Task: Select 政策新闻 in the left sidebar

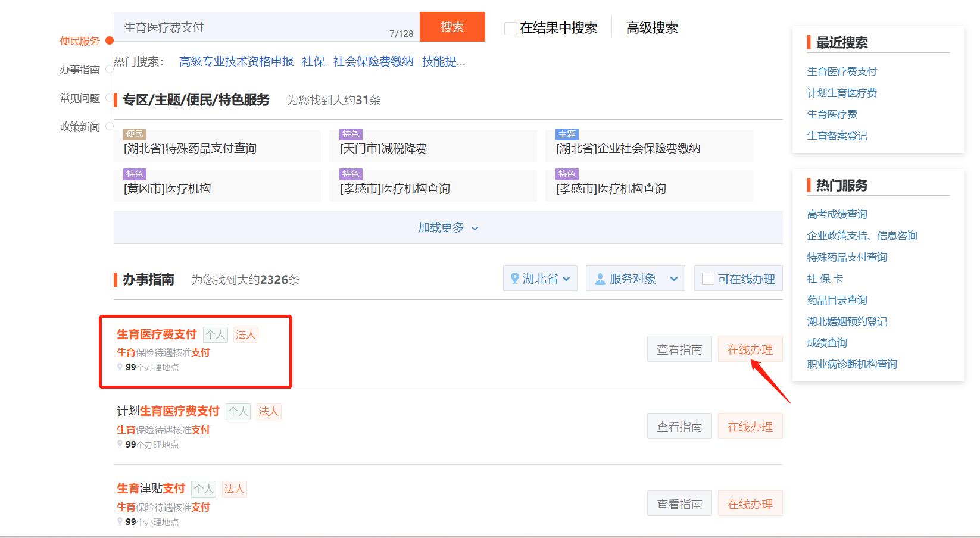Action: (79, 126)
